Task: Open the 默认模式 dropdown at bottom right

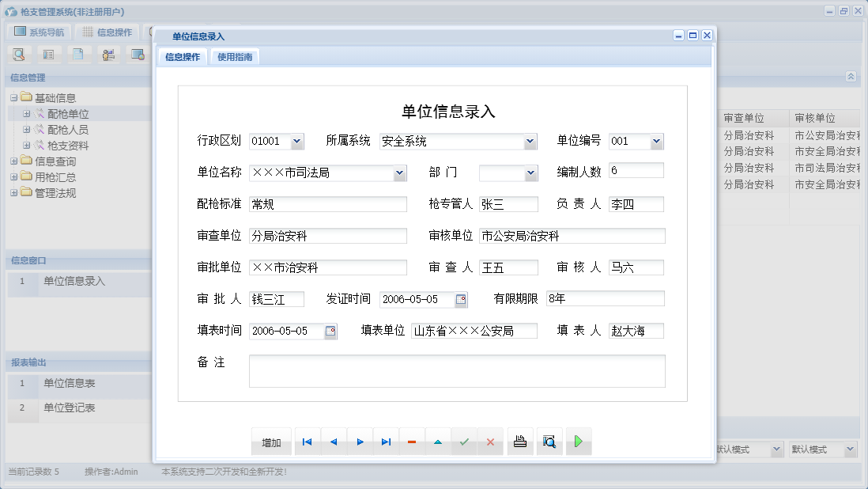Action: point(851,448)
